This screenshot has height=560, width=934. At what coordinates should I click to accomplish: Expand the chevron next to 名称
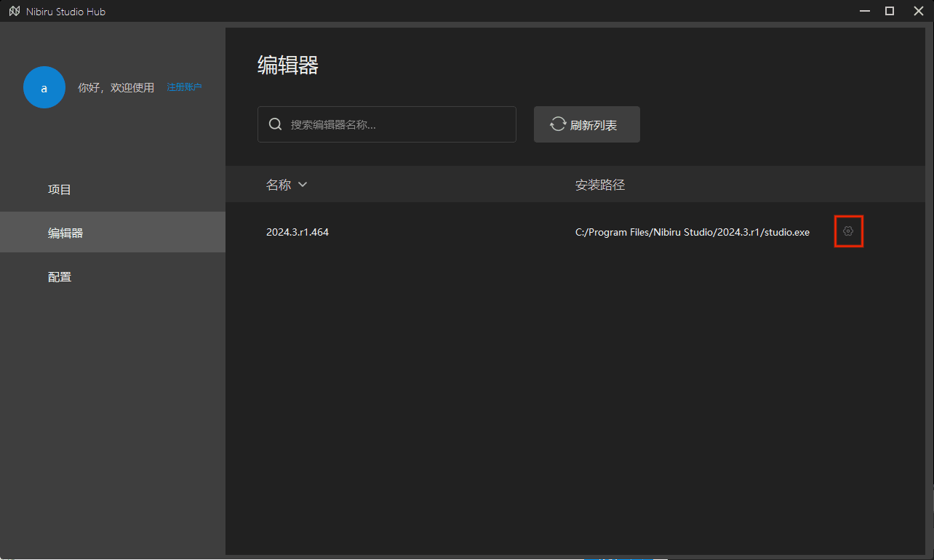(x=303, y=185)
